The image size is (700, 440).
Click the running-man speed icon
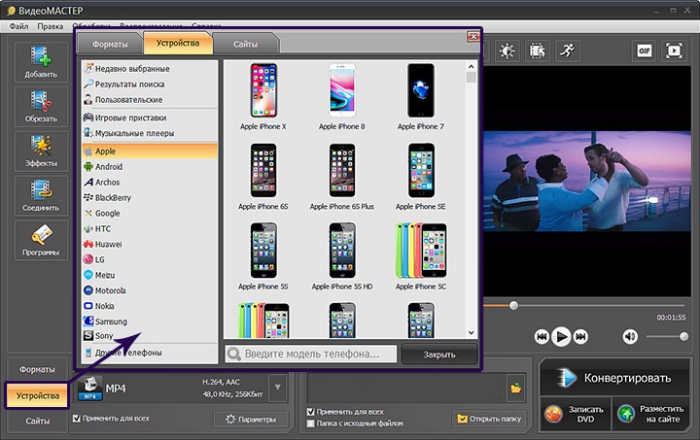pyautogui.click(x=567, y=51)
